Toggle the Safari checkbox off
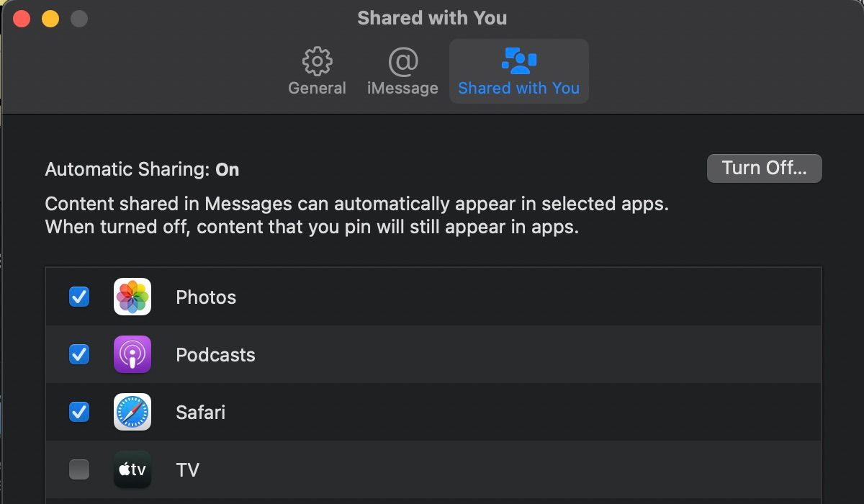The height and width of the screenshot is (504, 864). pyautogui.click(x=79, y=412)
